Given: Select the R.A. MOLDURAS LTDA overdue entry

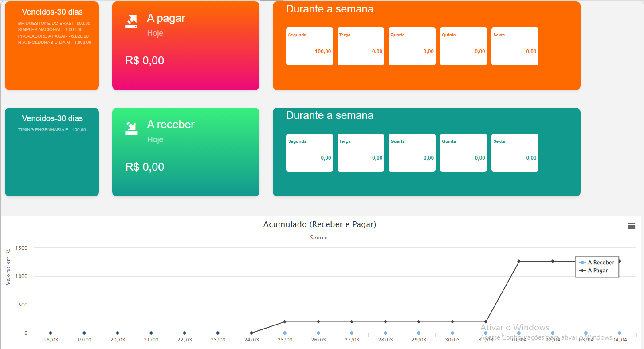Looking at the screenshot, I should (55, 43).
